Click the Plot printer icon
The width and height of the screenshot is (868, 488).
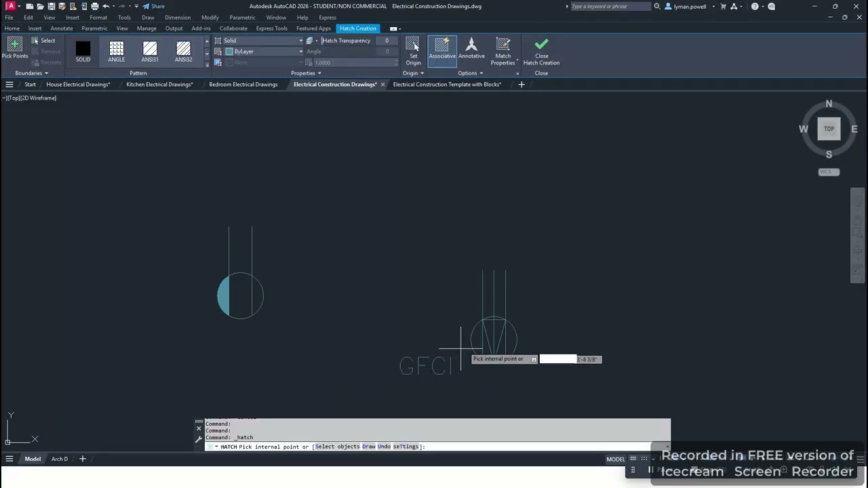tap(94, 6)
